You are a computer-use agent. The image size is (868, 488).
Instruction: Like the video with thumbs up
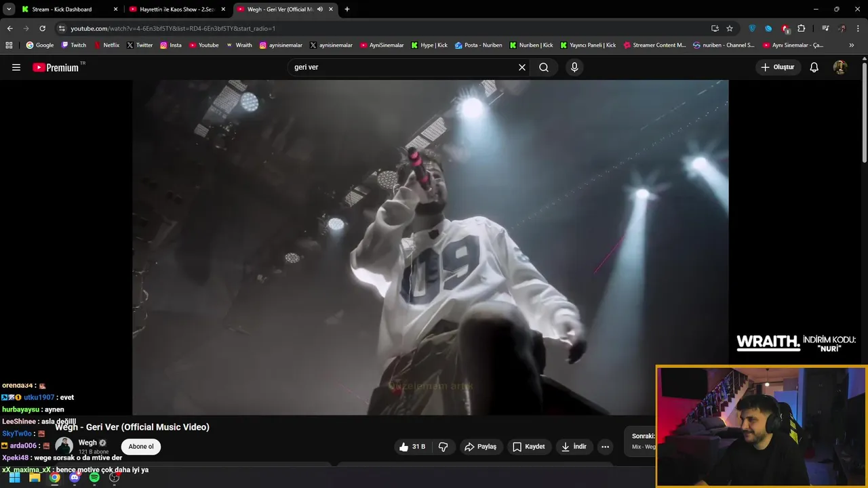point(412,447)
